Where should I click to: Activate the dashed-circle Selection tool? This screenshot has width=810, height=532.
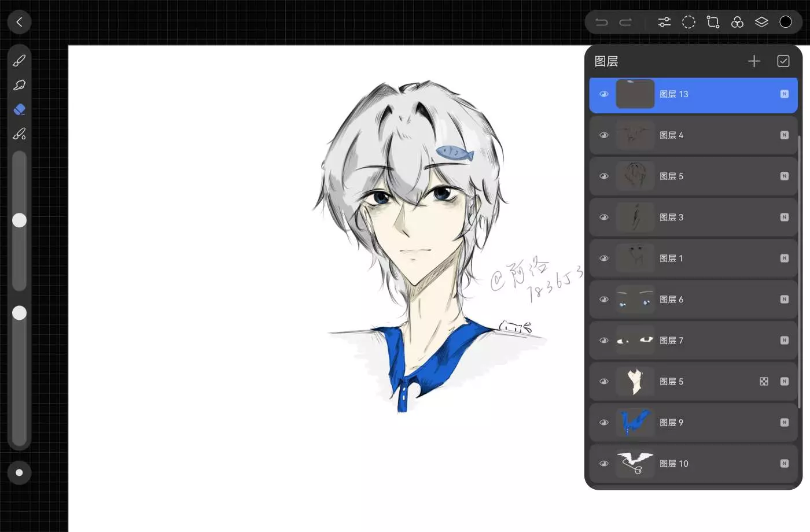click(x=689, y=22)
